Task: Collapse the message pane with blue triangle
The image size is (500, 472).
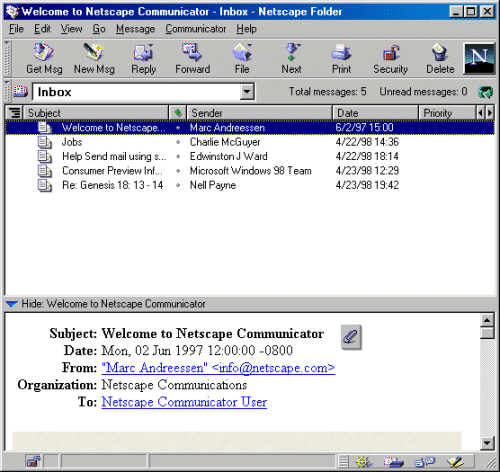Action: click(12, 304)
